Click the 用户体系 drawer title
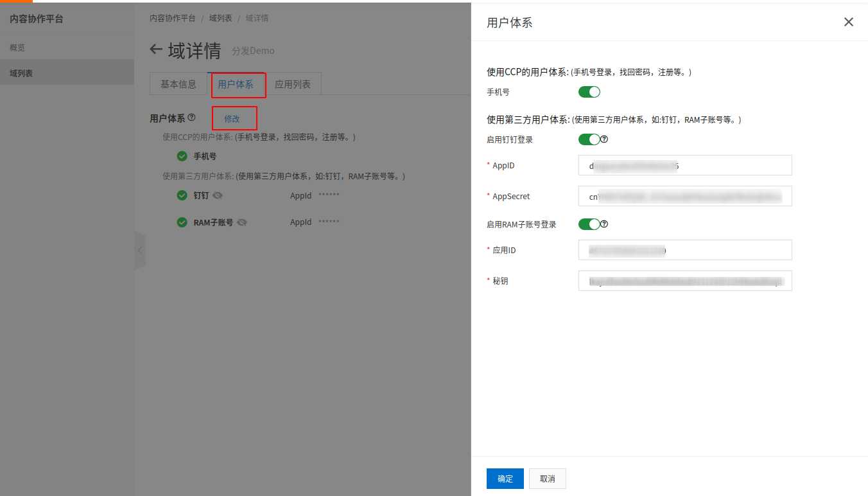The width and height of the screenshot is (868, 496). point(510,22)
